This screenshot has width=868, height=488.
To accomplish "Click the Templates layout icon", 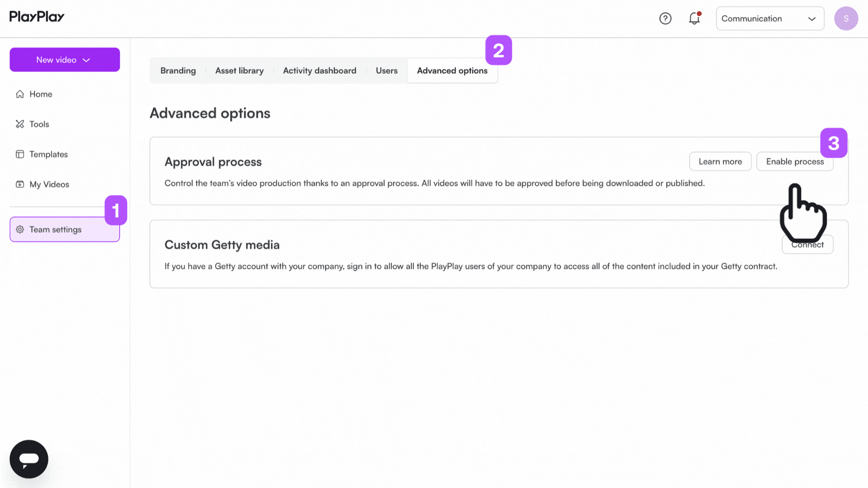I will point(20,155).
